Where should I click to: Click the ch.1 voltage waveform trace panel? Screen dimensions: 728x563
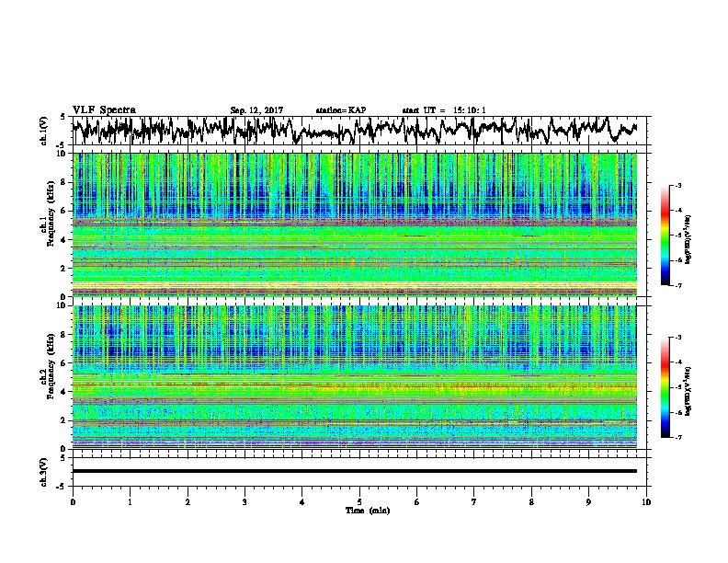pyautogui.click(x=358, y=131)
